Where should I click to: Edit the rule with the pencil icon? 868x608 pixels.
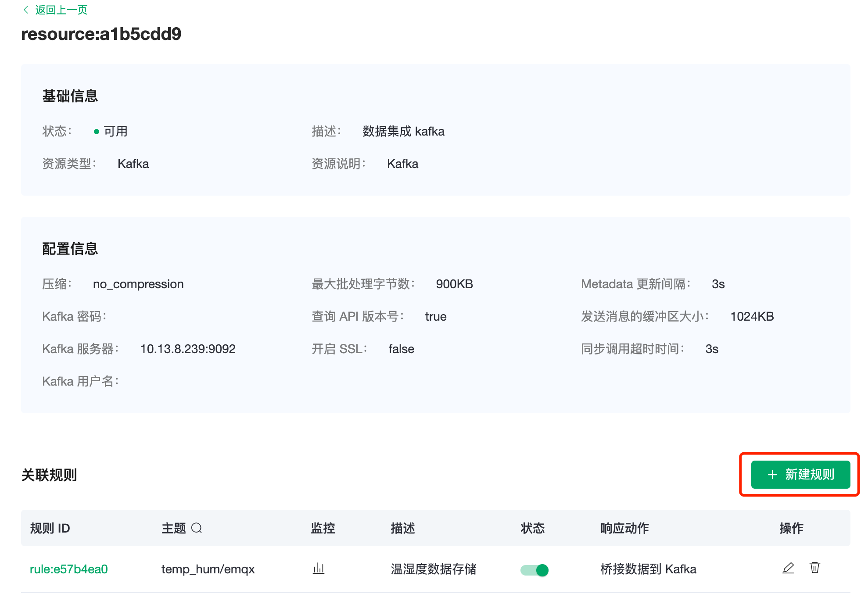[788, 568]
